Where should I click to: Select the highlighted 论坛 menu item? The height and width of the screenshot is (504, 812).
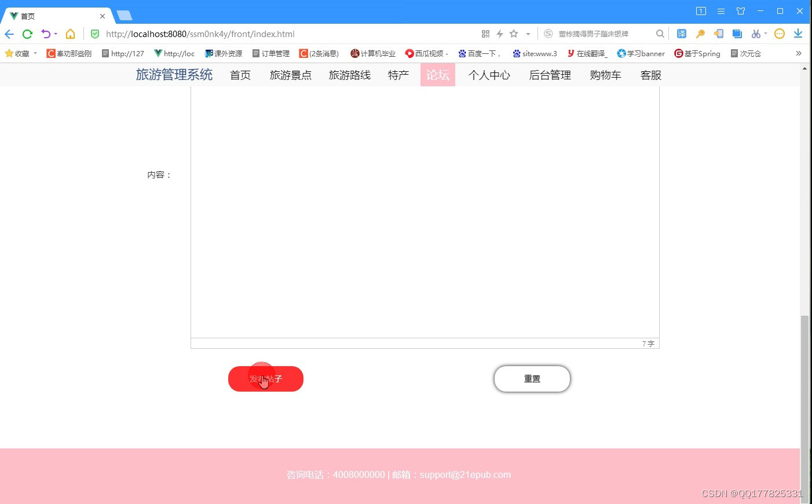click(x=438, y=75)
